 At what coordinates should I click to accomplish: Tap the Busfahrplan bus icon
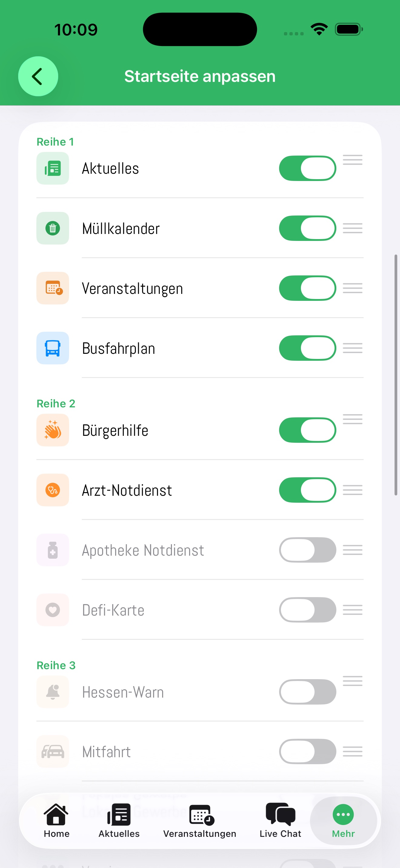pos(53,348)
